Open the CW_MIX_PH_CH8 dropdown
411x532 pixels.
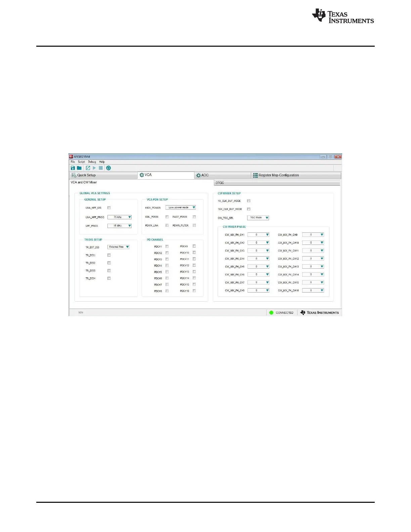point(259,291)
